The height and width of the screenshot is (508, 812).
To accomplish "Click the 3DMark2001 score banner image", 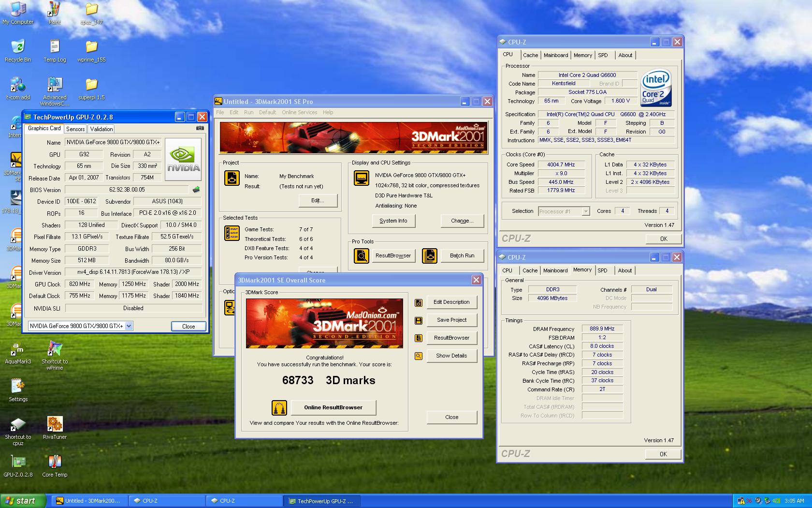I will [x=324, y=323].
